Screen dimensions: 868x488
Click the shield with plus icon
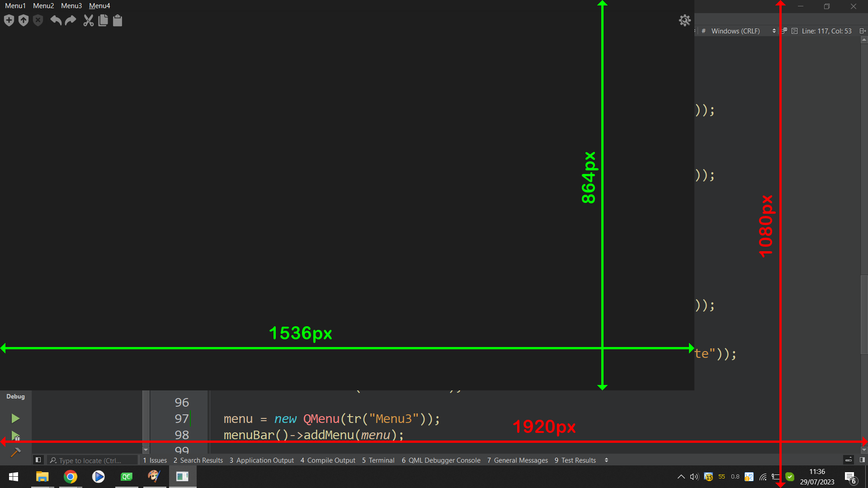coord(9,20)
